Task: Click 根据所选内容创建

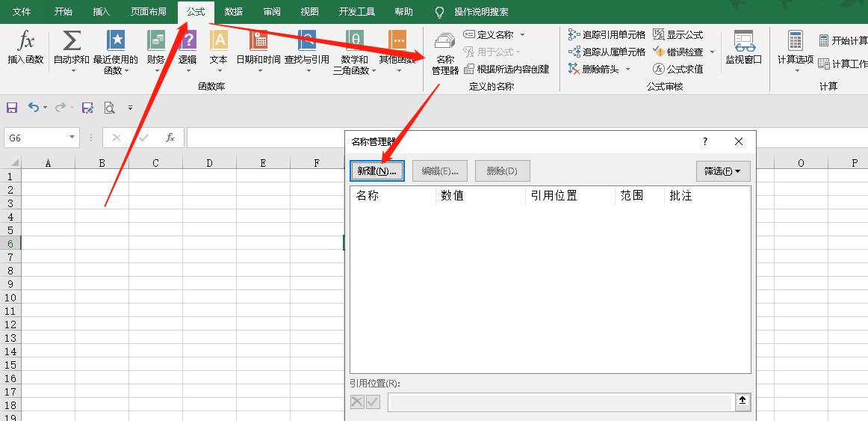Action: click(x=506, y=70)
